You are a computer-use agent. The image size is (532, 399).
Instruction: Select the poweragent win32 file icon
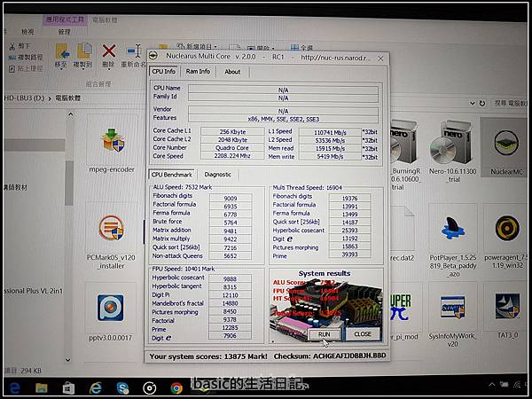click(507, 228)
